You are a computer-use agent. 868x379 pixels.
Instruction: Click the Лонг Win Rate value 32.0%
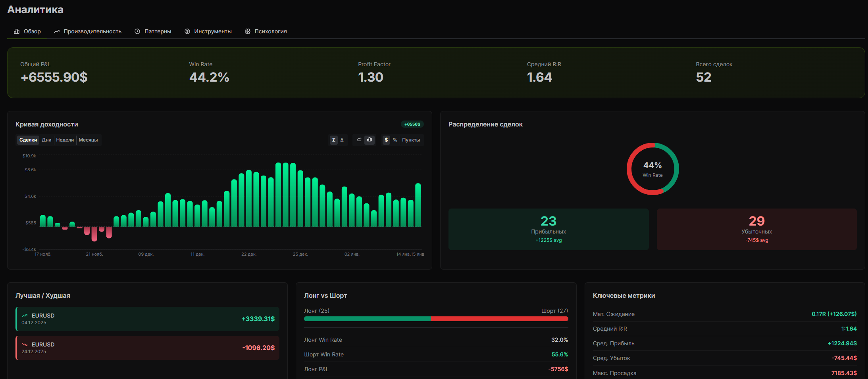click(x=560, y=340)
